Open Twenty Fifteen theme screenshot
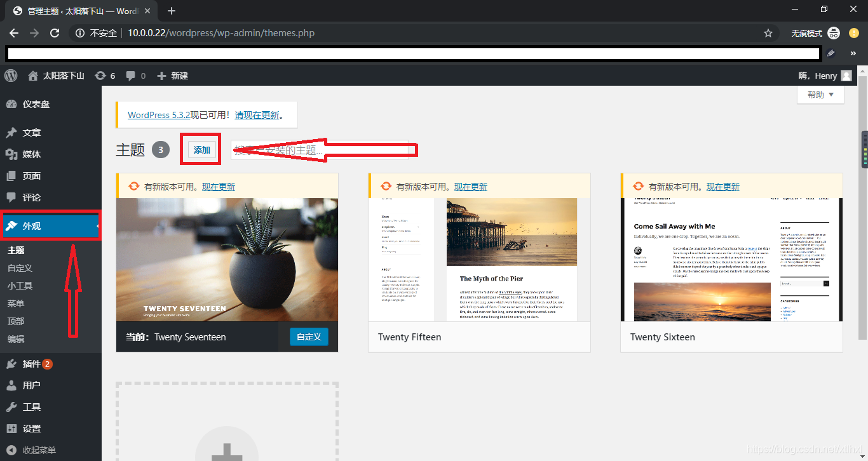 coord(479,260)
